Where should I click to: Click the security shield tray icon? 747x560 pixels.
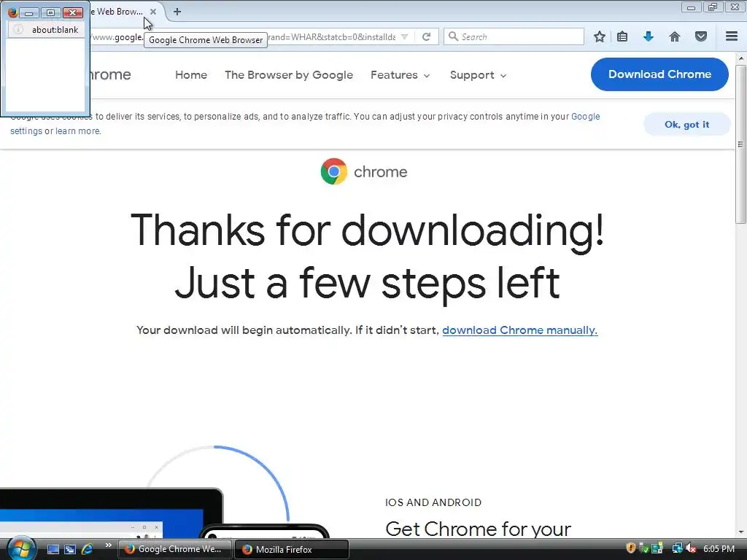(x=630, y=548)
